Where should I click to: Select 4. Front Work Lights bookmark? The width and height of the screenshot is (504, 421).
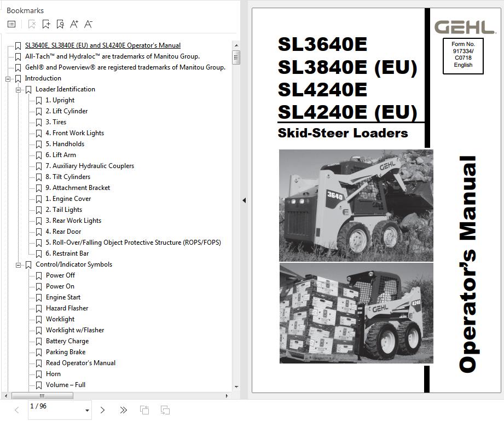[x=75, y=133]
